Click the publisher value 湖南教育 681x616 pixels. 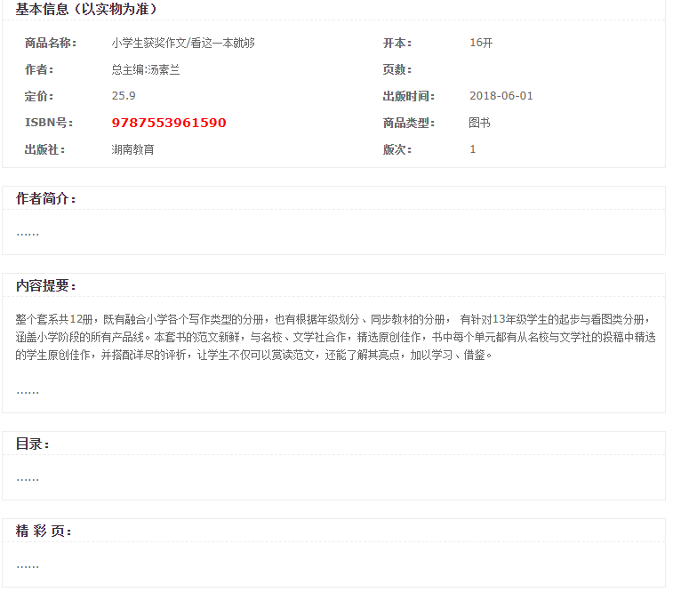[132, 149]
